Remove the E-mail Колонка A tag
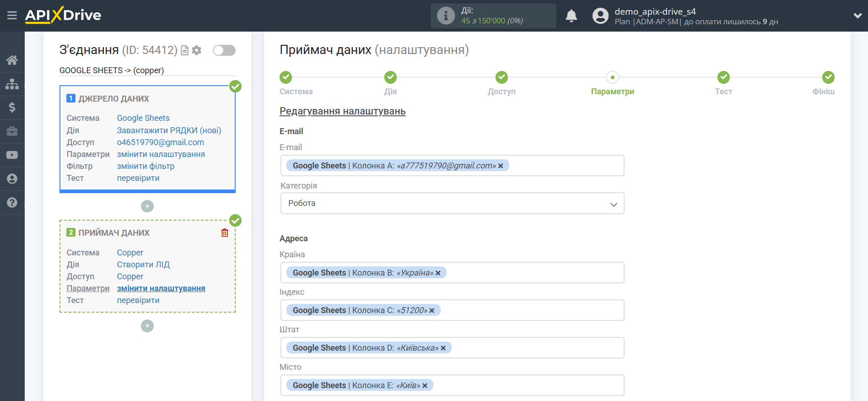 501,166
